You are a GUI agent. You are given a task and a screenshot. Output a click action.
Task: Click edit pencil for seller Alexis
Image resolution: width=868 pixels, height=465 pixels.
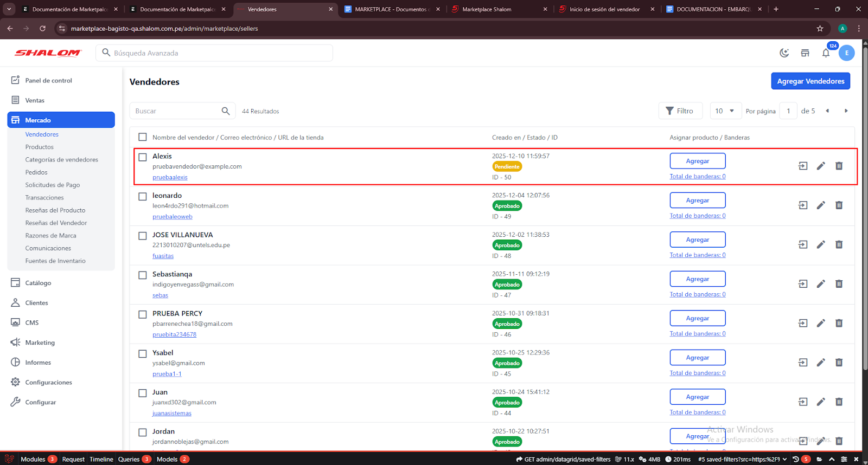821,166
